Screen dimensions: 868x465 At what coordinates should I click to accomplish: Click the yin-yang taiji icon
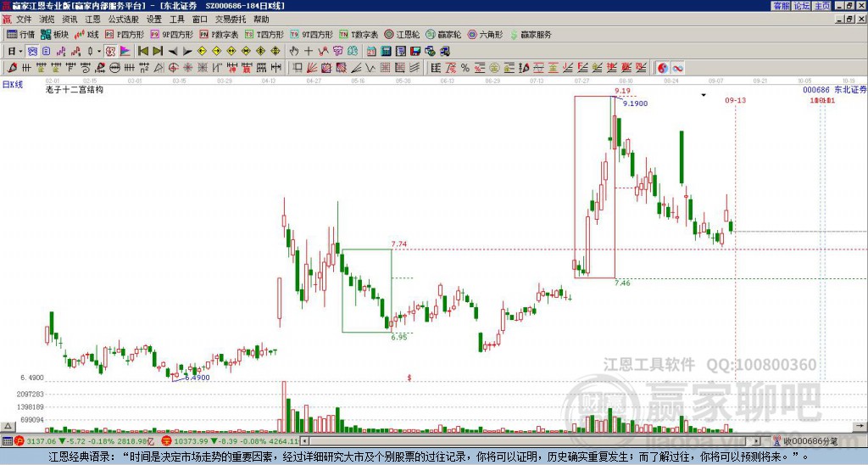[x=663, y=68]
